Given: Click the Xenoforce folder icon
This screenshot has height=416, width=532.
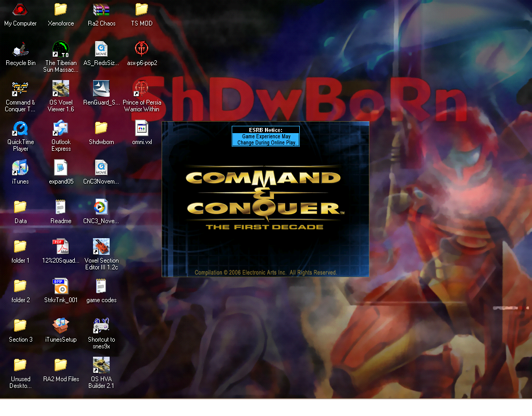Looking at the screenshot, I should [x=61, y=10].
